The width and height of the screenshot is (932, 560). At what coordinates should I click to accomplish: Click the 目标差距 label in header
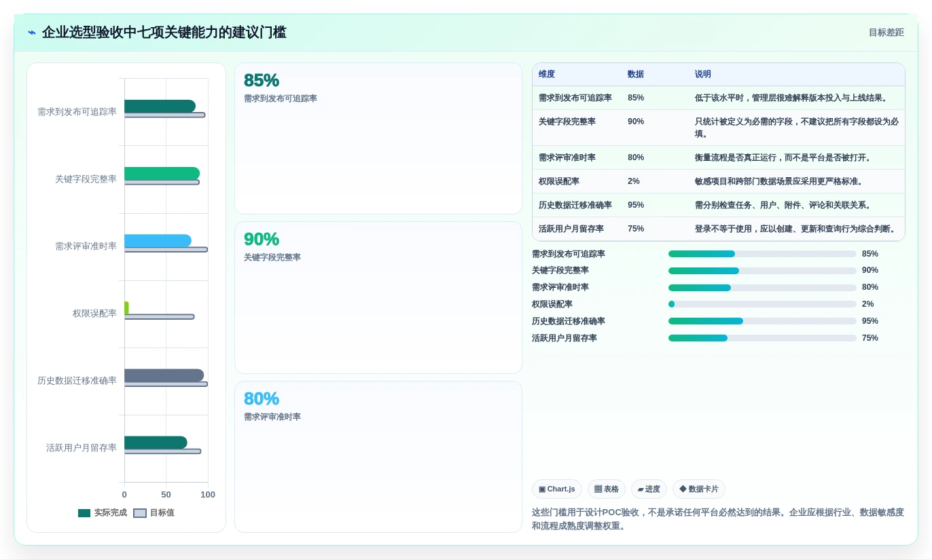point(886,33)
